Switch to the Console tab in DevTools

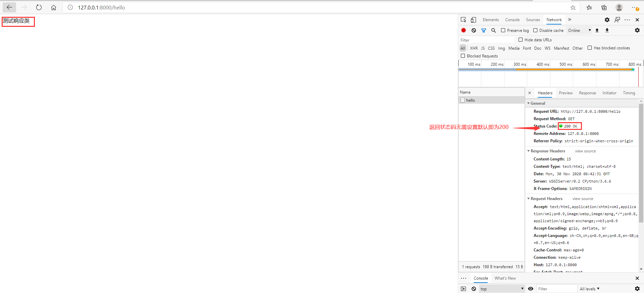coord(512,20)
